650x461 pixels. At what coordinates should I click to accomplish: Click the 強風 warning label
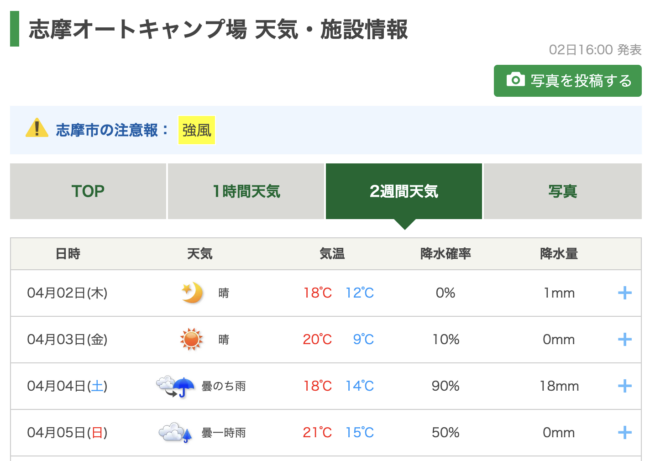click(197, 129)
